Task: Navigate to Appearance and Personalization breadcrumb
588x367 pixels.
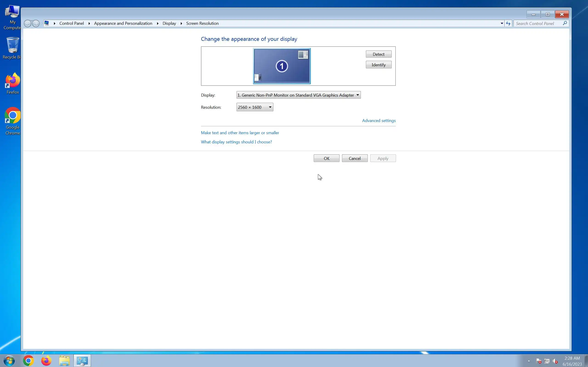Action: 123,23
